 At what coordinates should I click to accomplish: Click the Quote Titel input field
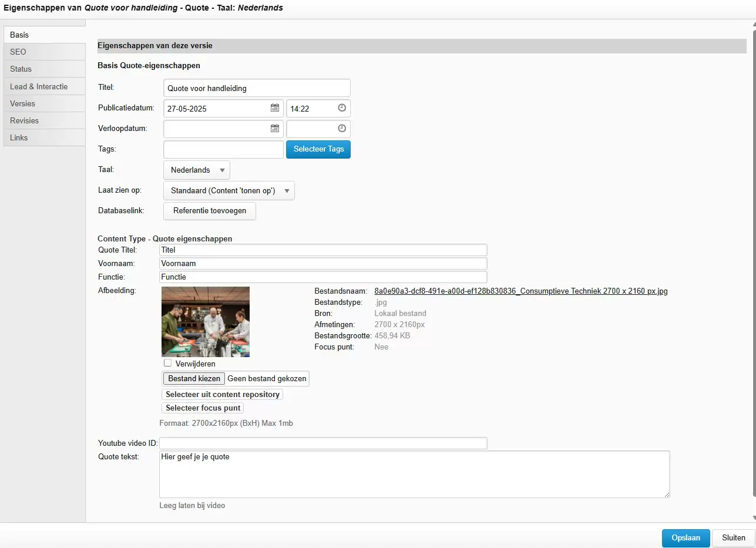[x=323, y=250]
